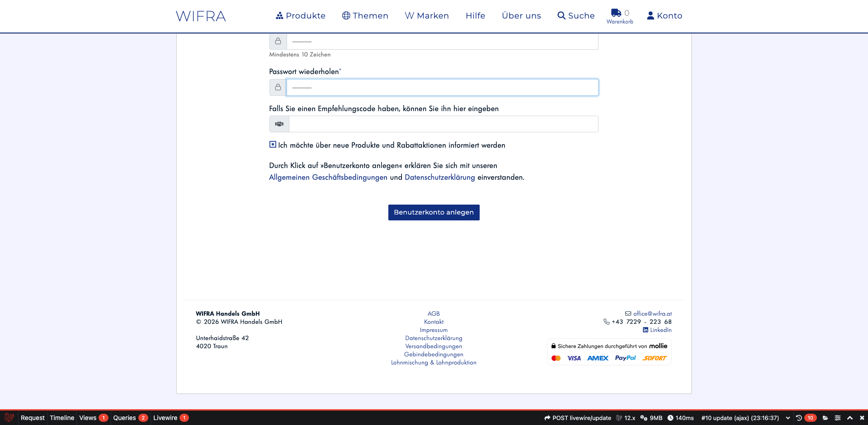Open debugbar request history clock icon
The width and height of the screenshot is (868, 425).
tap(799, 418)
